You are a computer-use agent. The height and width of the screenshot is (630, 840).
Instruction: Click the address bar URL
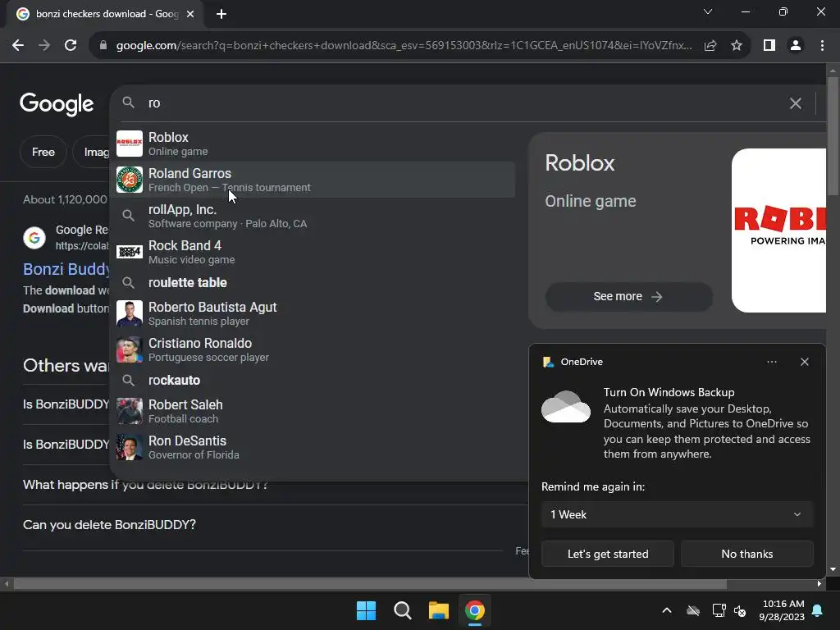(x=404, y=46)
